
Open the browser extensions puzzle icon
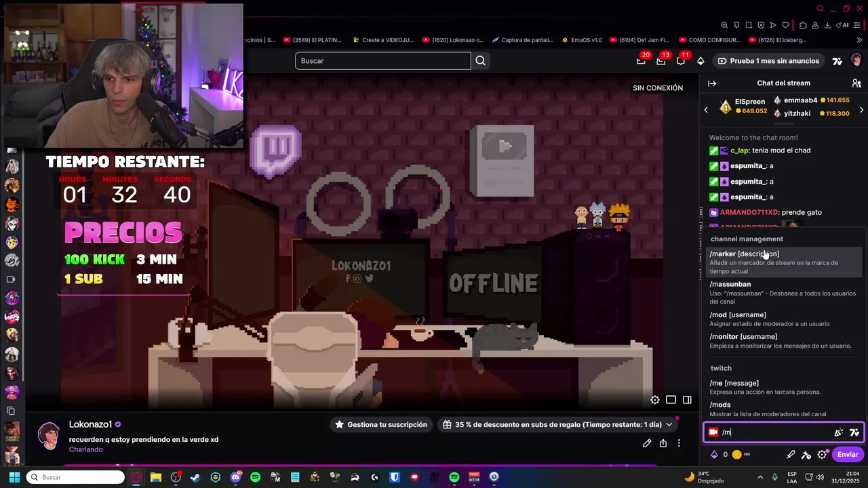[803, 25]
